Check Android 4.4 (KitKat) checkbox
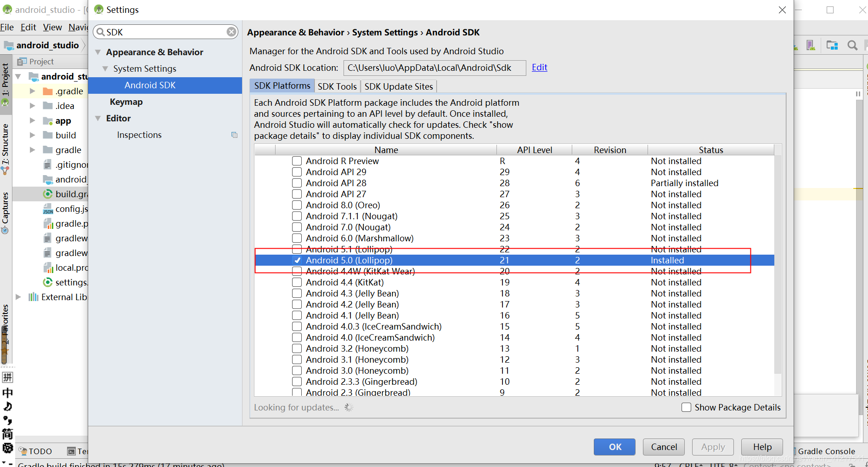The height and width of the screenshot is (467, 868). click(x=297, y=282)
